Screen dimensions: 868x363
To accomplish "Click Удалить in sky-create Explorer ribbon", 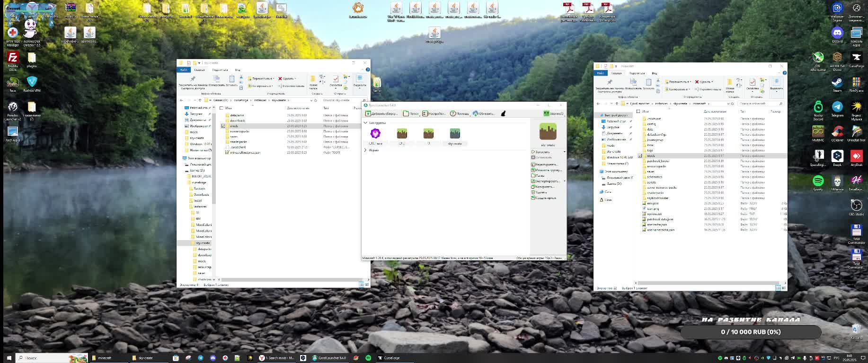I will [287, 78].
